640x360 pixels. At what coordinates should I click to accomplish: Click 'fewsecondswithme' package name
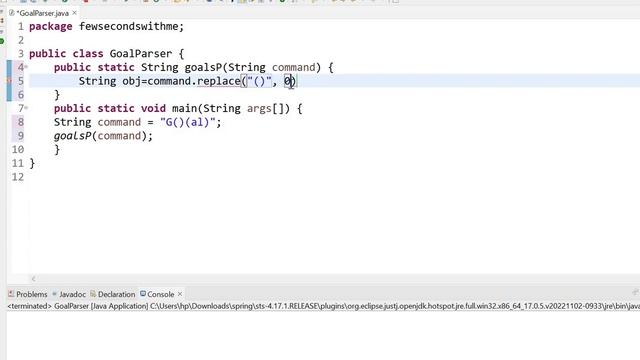129,27
